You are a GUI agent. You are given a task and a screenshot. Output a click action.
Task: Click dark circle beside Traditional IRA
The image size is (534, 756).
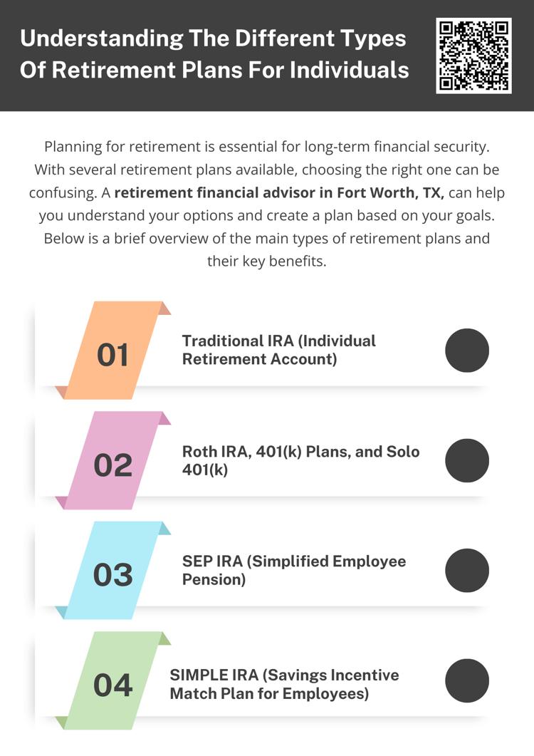click(x=467, y=350)
